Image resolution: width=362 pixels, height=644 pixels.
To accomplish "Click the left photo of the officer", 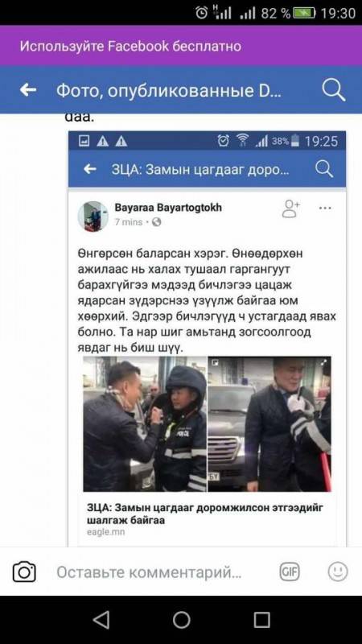I will click(145, 424).
